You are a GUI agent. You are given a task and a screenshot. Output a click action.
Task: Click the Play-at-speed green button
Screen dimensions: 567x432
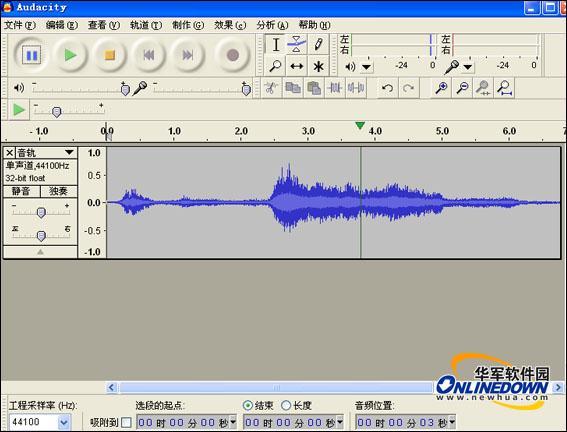(19, 110)
